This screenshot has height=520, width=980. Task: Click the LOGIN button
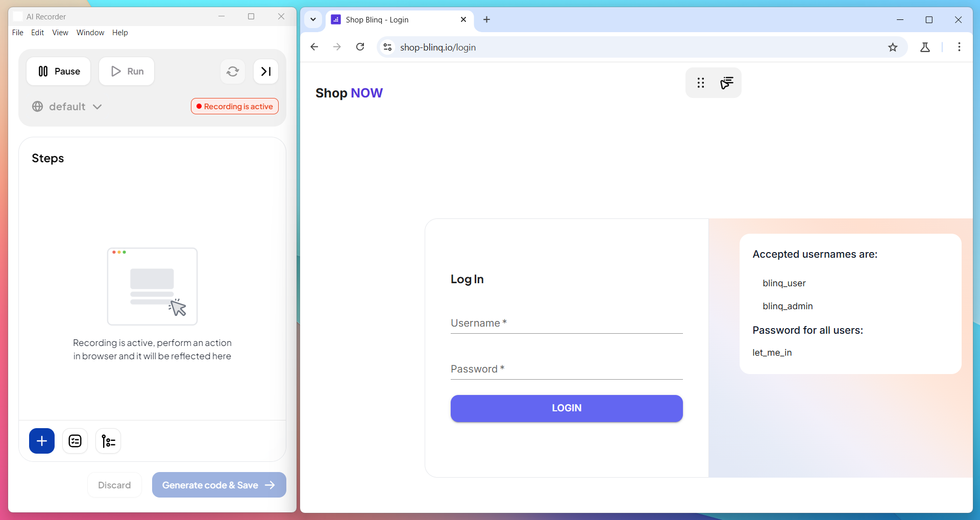click(x=567, y=408)
